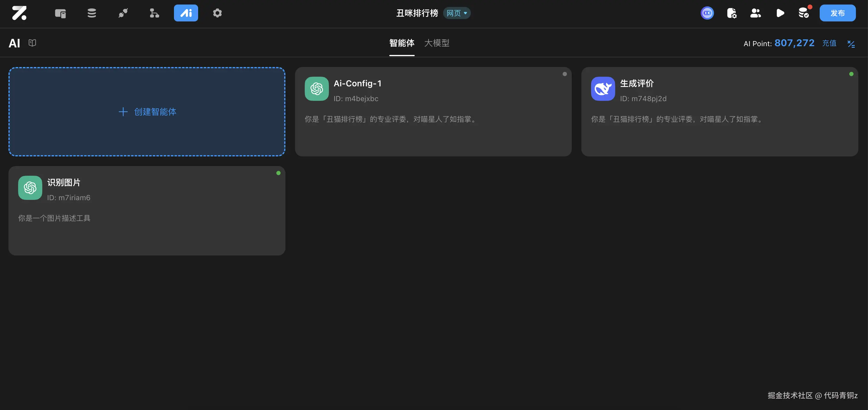Click the play preview icon

pos(780,13)
